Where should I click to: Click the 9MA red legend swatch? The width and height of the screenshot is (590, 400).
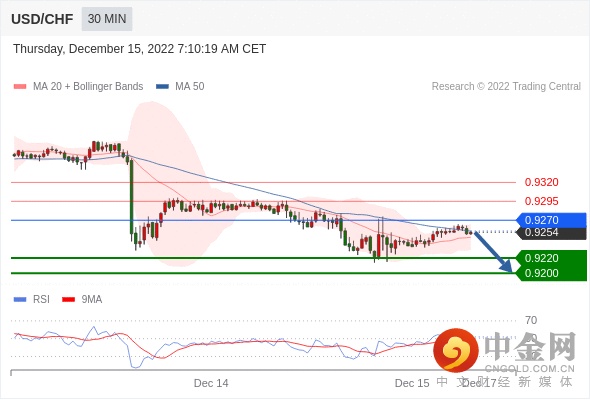coord(68,300)
